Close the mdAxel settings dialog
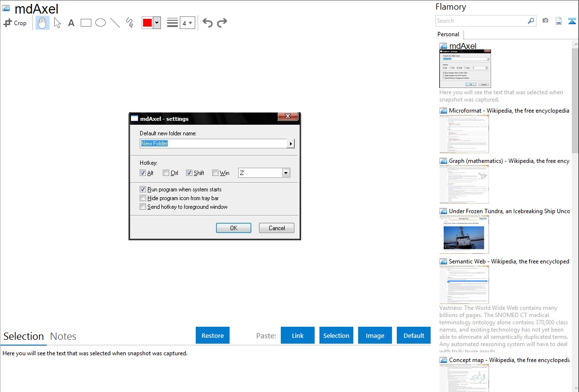Screen dimensions: 579x392 pos(288,116)
